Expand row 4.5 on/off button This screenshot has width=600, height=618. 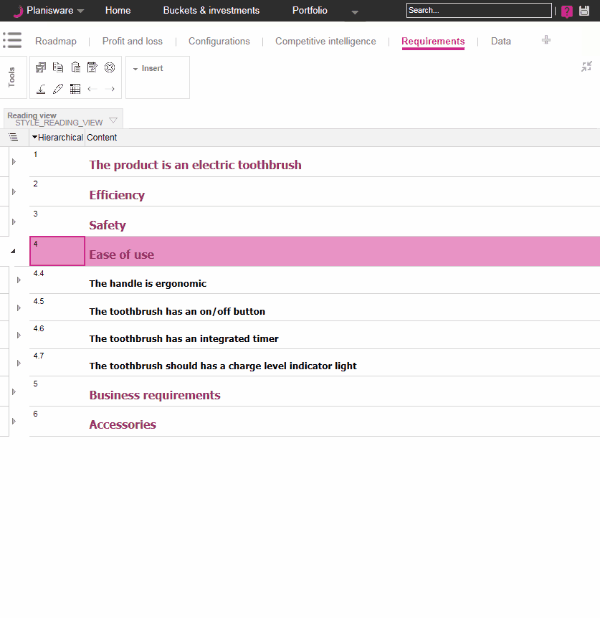pyautogui.click(x=19, y=308)
